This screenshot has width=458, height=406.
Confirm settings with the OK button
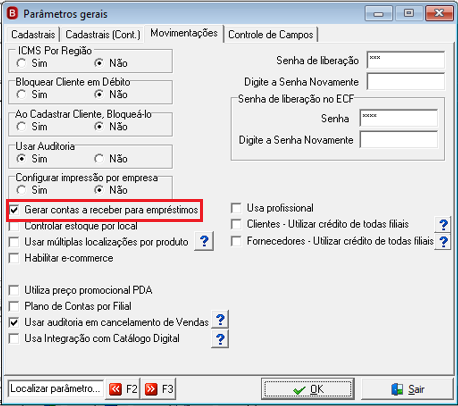click(307, 389)
